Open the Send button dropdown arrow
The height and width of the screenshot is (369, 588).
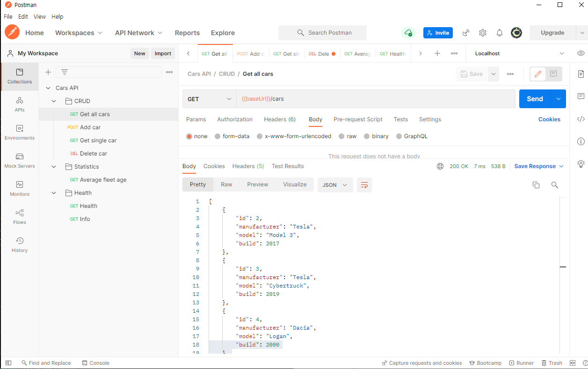[x=558, y=99]
